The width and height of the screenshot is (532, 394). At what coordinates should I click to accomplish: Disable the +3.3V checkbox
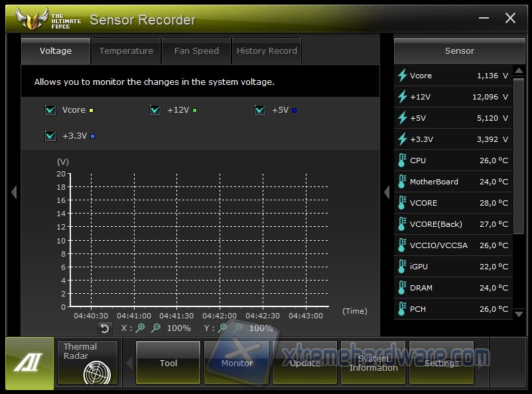[x=50, y=136]
